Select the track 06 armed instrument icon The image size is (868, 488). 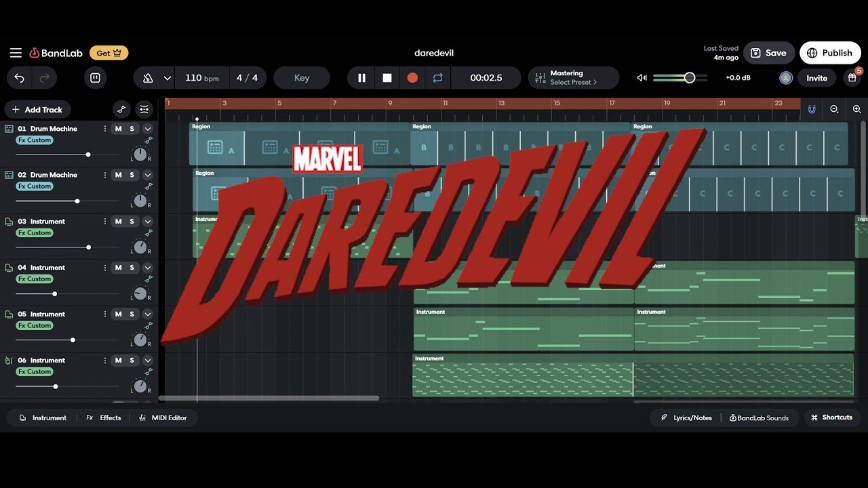9,361
